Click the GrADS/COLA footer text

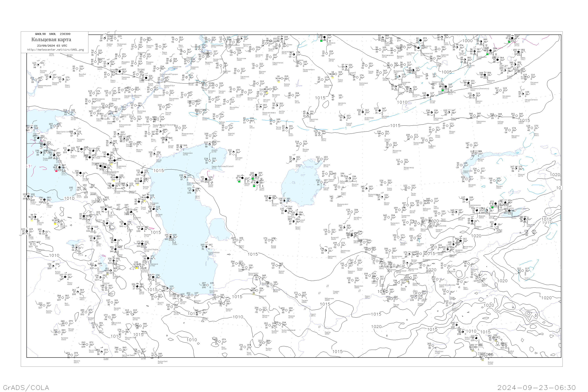pos(26,387)
